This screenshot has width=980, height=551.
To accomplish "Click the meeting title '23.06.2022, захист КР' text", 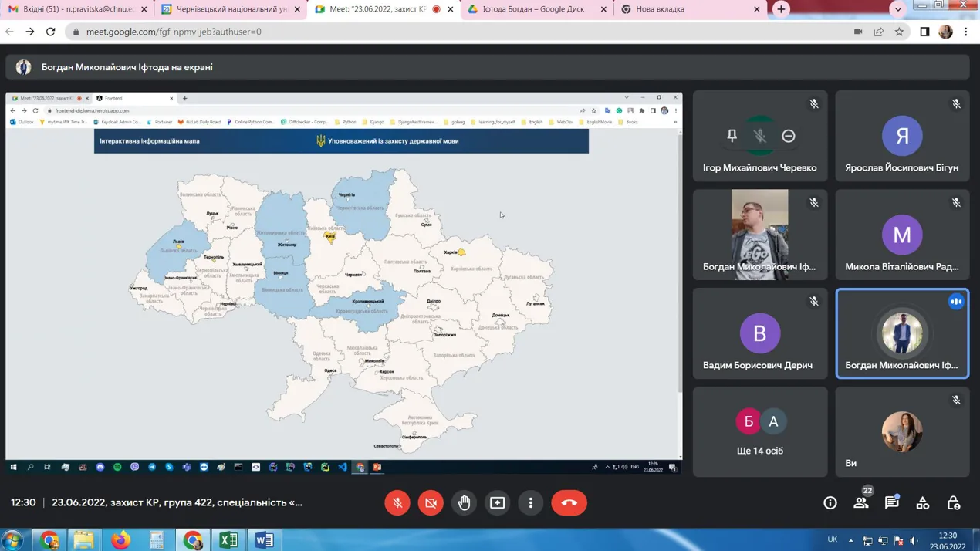I will point(177,502).
